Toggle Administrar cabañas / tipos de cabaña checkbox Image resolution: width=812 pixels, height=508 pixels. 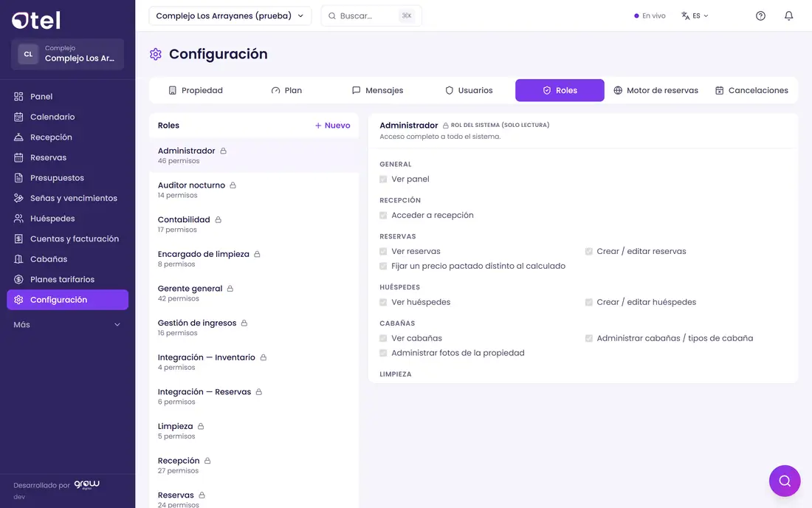[x=589, y=339]
